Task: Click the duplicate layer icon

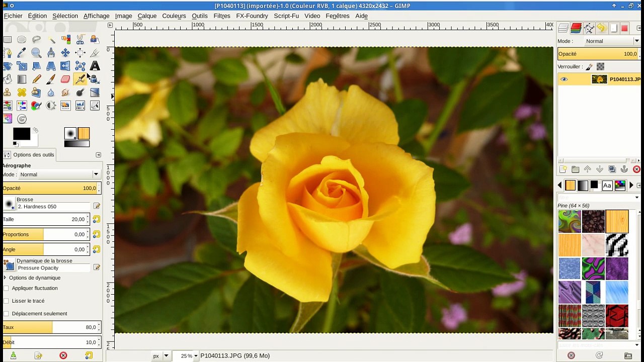Action: point(612,169)
